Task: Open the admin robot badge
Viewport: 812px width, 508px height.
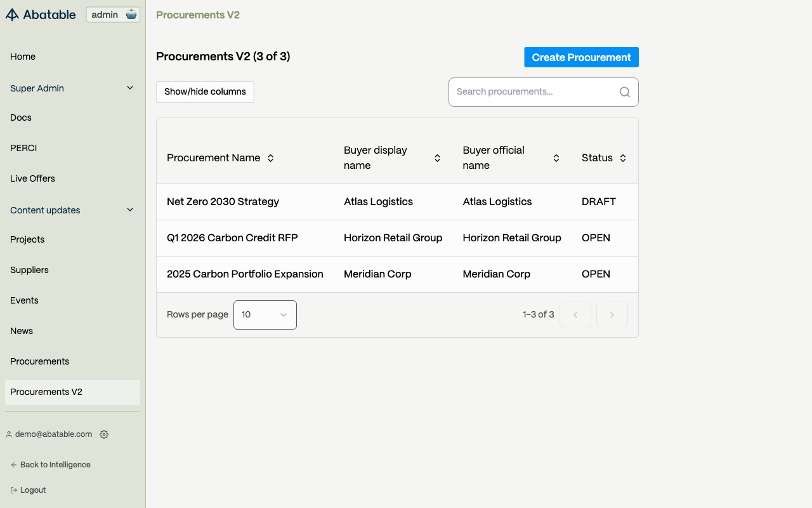Action: [113, 15]
